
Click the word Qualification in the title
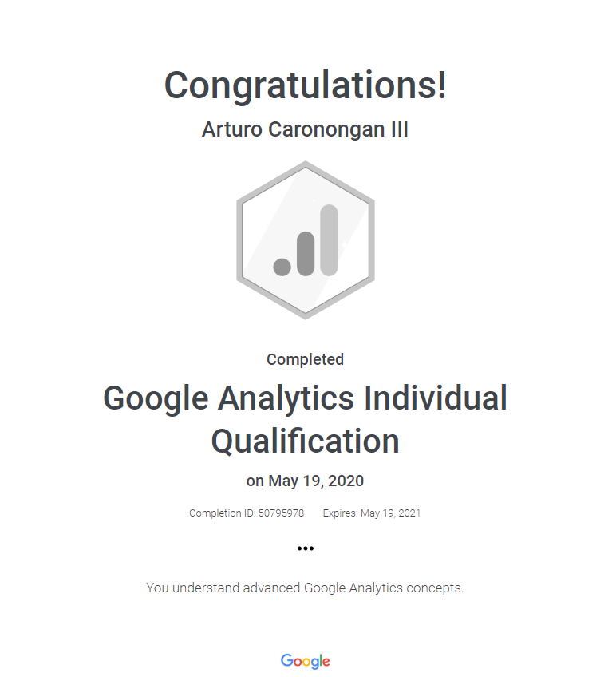(306, 441)
